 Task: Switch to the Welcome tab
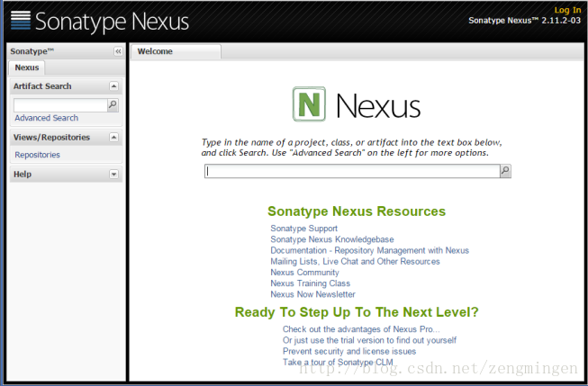tap(176, 51)
